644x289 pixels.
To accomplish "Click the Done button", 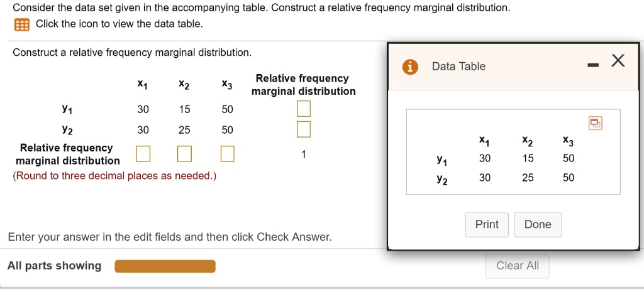I will pyautogui.click(x=538, y=224).
